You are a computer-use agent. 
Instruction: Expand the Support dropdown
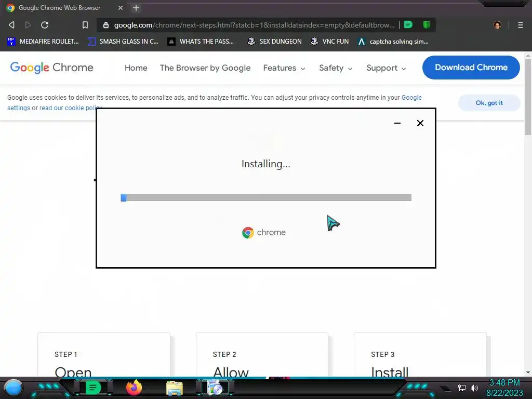coord(386,68)
